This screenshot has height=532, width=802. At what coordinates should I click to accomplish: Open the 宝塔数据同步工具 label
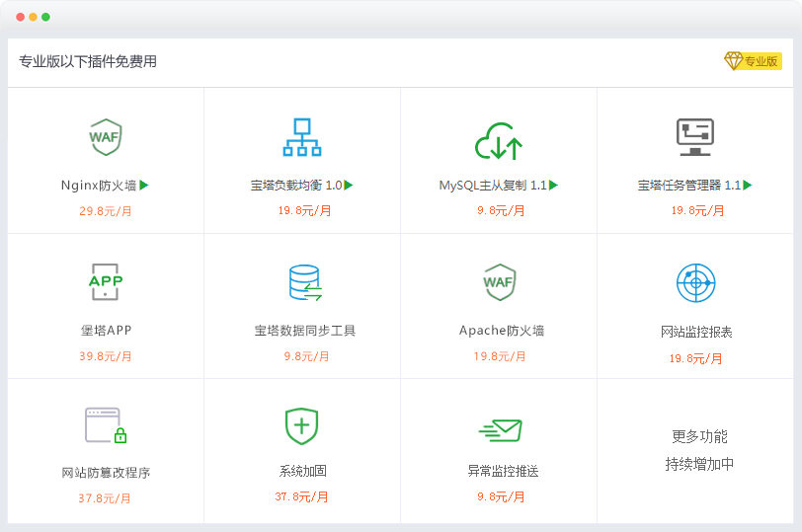[305, 331]
